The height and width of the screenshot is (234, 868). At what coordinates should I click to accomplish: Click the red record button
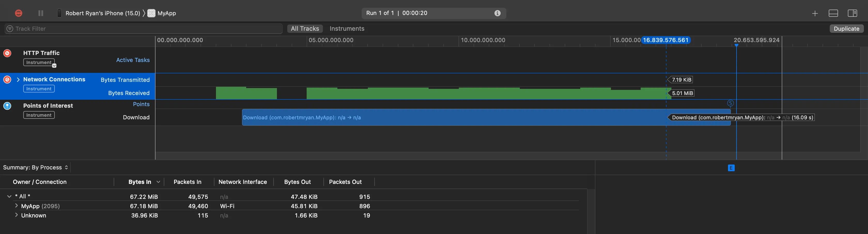coord(19,13)
